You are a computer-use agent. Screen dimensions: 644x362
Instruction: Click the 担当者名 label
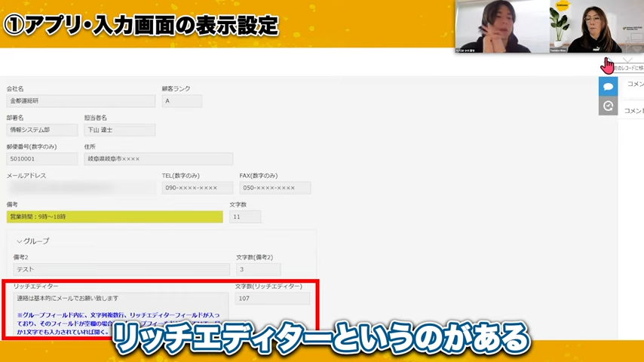(95, 118)
